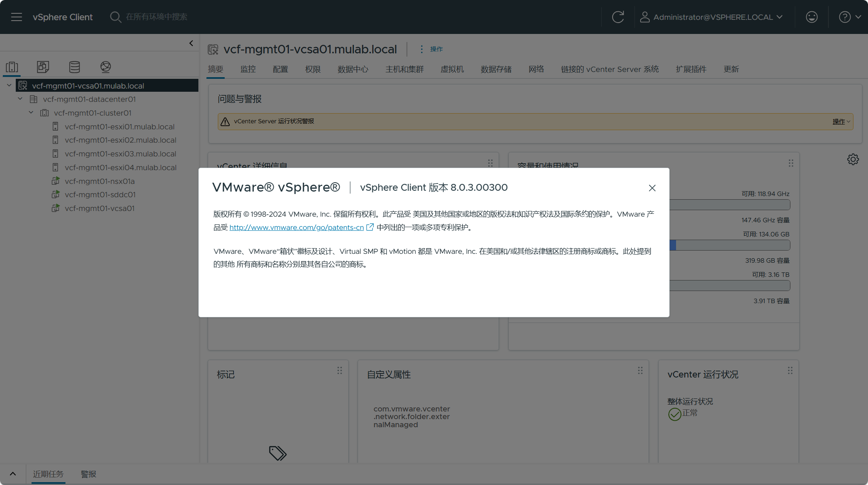This screenshot has height=485, width=868.
Task: Select the Networking inventory icon
Action: pos(105,67)
